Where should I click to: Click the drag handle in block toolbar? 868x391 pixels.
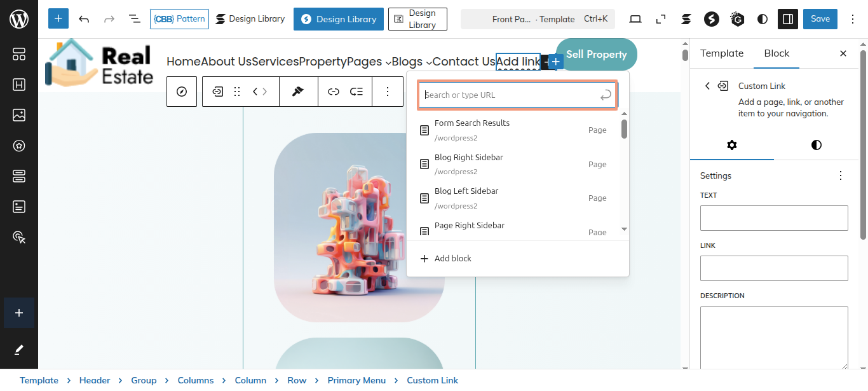(x=237, y=92)
